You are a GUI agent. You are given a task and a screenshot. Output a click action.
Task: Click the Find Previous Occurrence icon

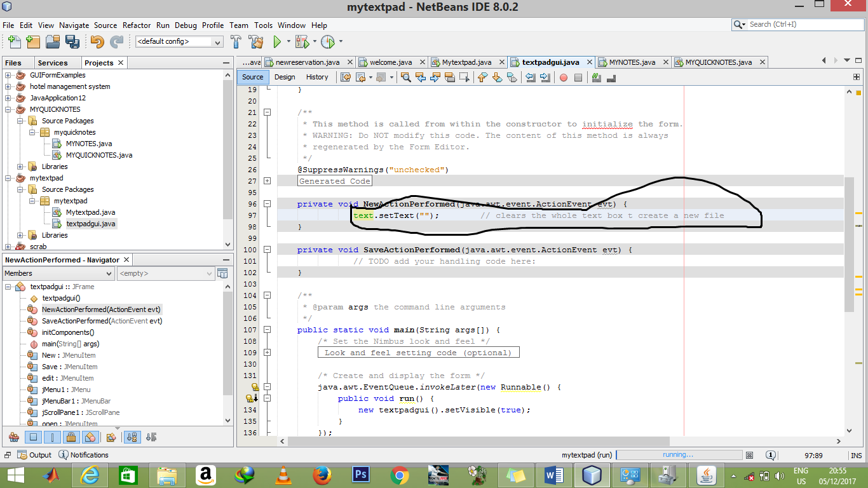(x=421, y=78)
